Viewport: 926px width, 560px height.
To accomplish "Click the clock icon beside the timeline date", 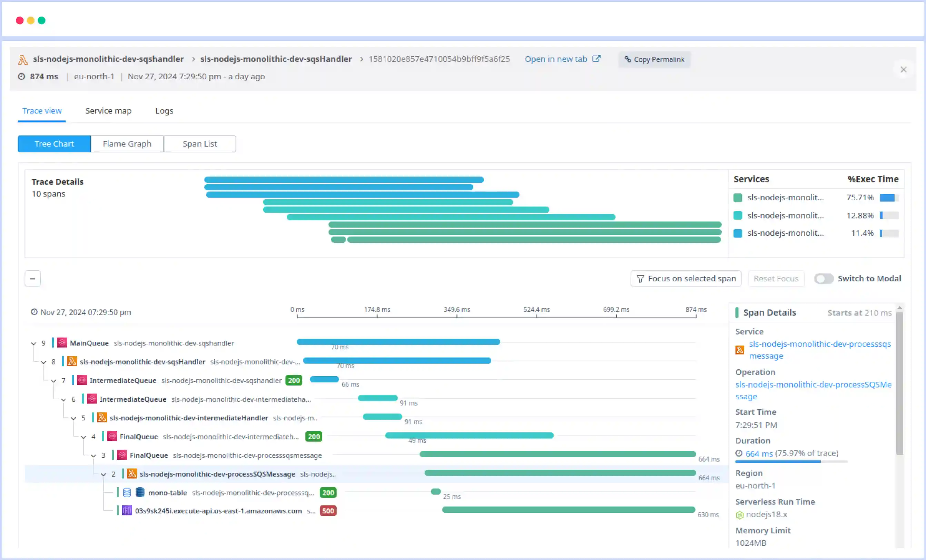I will (34, 312).
